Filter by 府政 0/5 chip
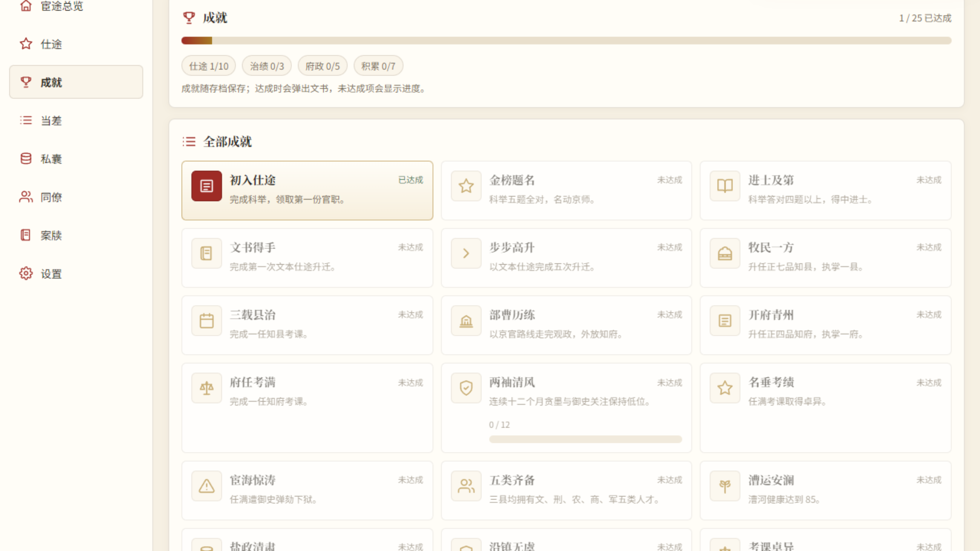 323,66
